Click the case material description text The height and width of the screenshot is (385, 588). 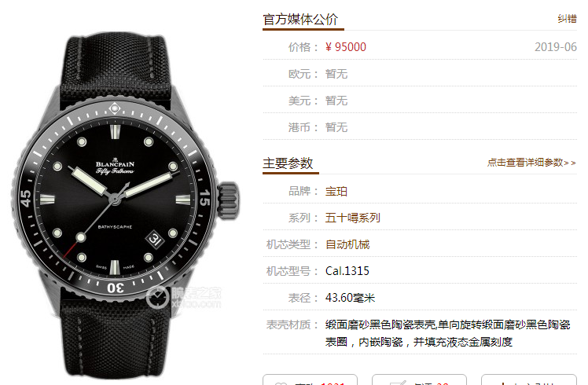[448, 333]
